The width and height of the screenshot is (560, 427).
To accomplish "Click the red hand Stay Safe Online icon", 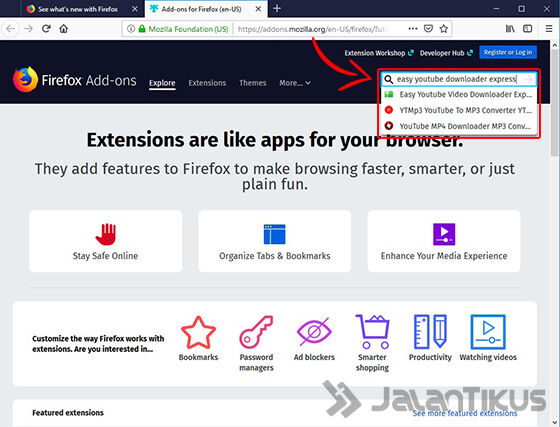I will point(106,234).
